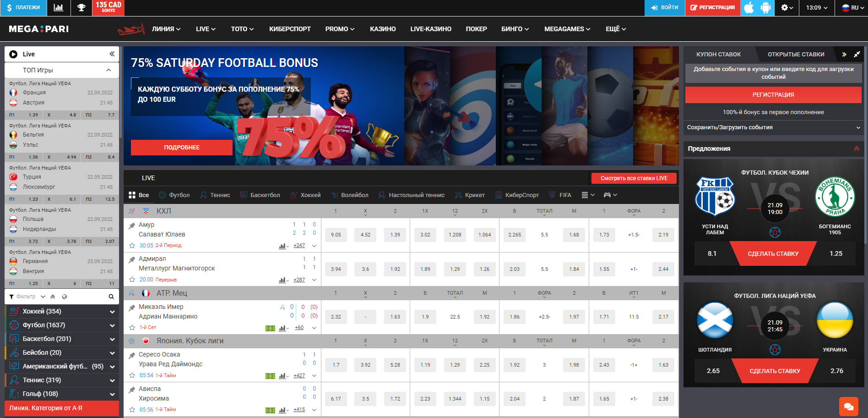Click the ВОЙТИ login button
The height and width of the screenshot is (418, 868).
pos(665,8)
